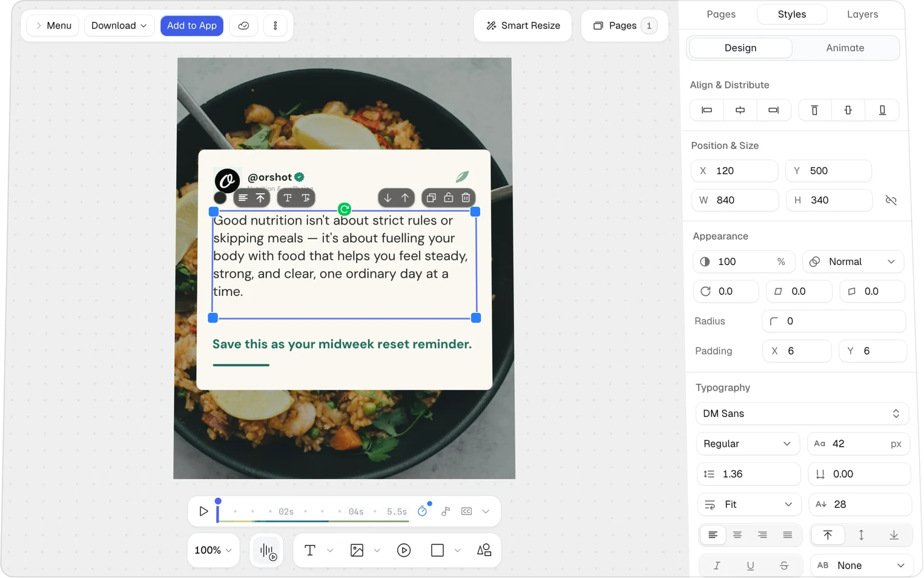Move layer down with the down arrow
This screenshot has height=578, width=924.
(388, 198)
